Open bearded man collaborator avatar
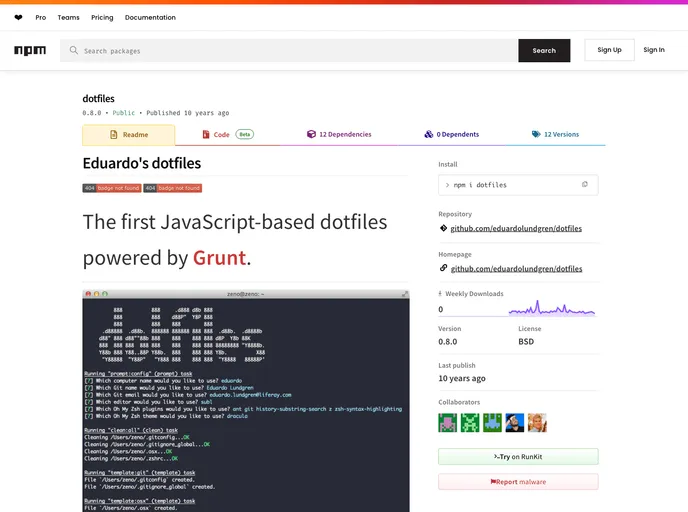688x512 pixels. tap(515, 423)
